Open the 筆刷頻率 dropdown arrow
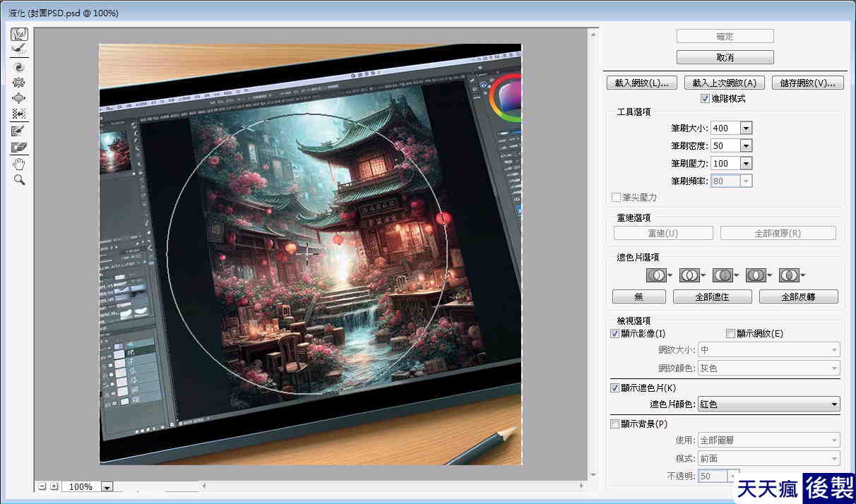 point(746,181)
